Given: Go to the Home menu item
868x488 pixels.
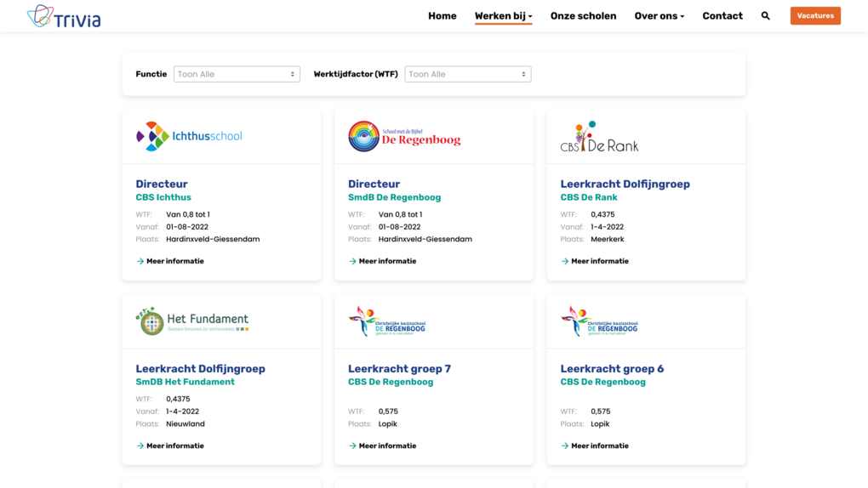Looking at the screenshot, I should (x=442, y=16).
